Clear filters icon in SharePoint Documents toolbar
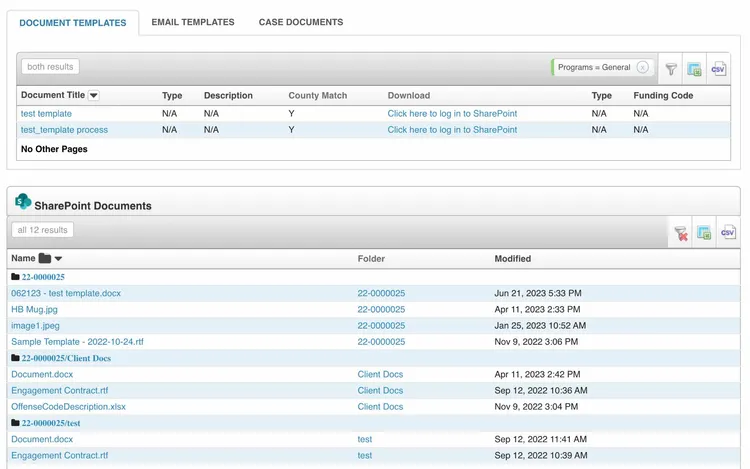The image size is (750, 469). click(x=681, y=233)
